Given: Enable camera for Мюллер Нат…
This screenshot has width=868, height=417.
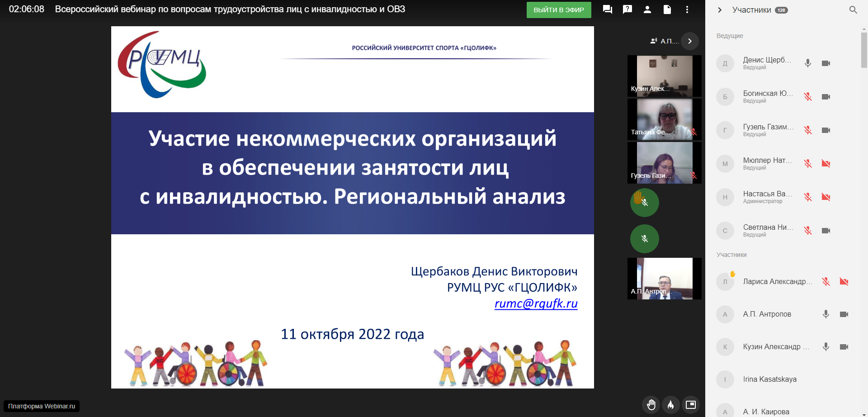Looking at the screenshot, I should point(826,164).
